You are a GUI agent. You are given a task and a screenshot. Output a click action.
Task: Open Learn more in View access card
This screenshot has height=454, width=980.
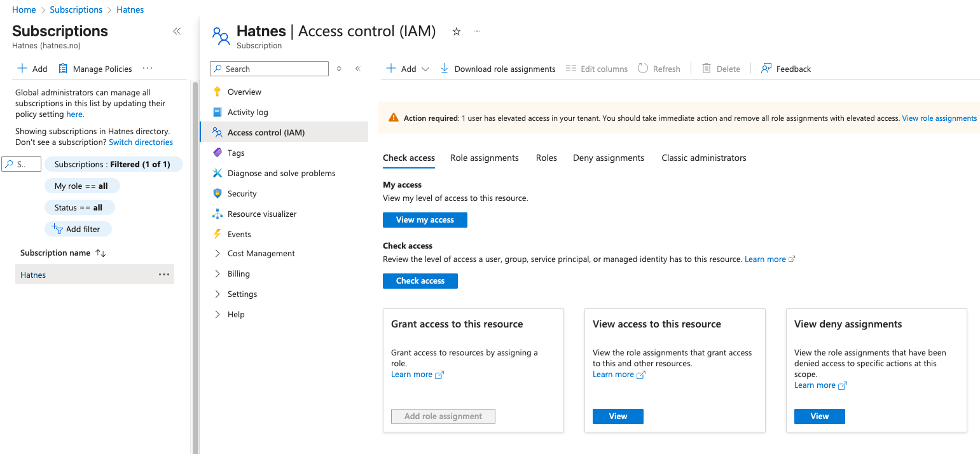tap(619, 375)
